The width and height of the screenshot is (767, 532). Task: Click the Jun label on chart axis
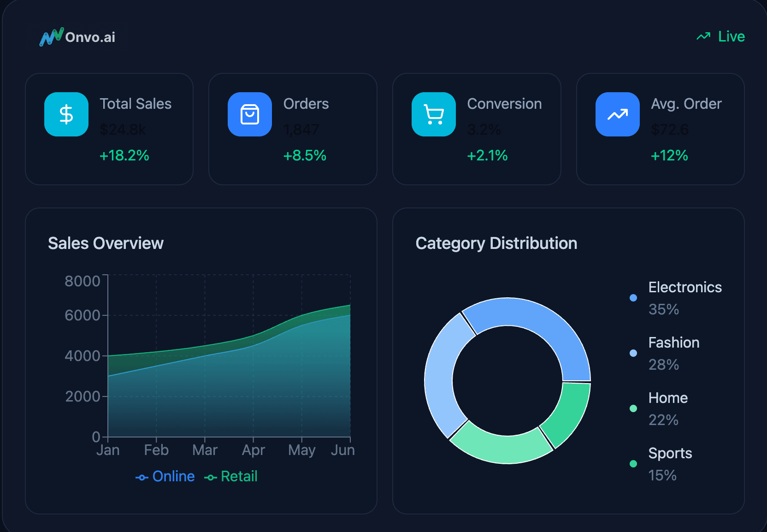pyautogui.click(x=342, y=450)
